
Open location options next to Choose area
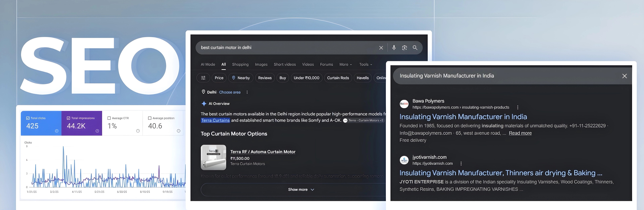247,92
